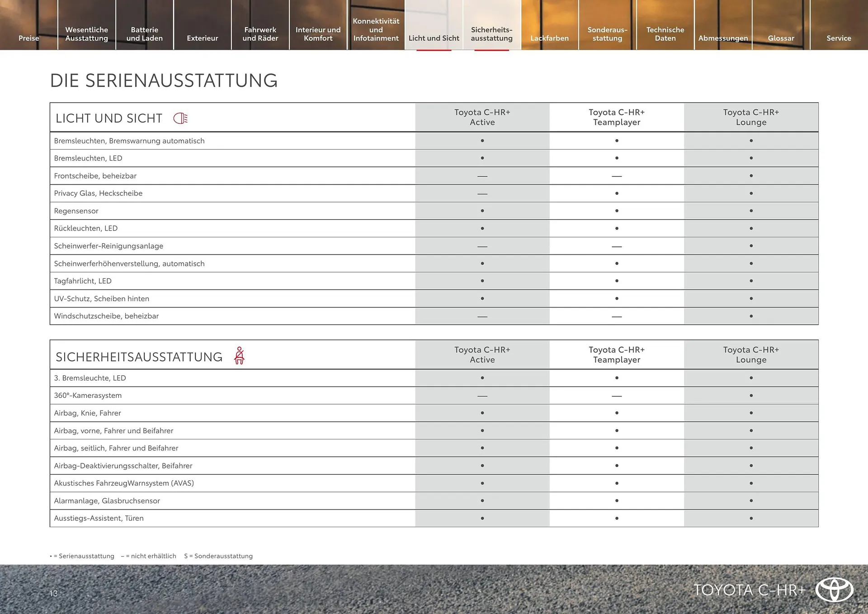The width and height of the screenshot is (868, 614).
Task: Open Interieur und Komfort
Action: click(x=318, y=33)
